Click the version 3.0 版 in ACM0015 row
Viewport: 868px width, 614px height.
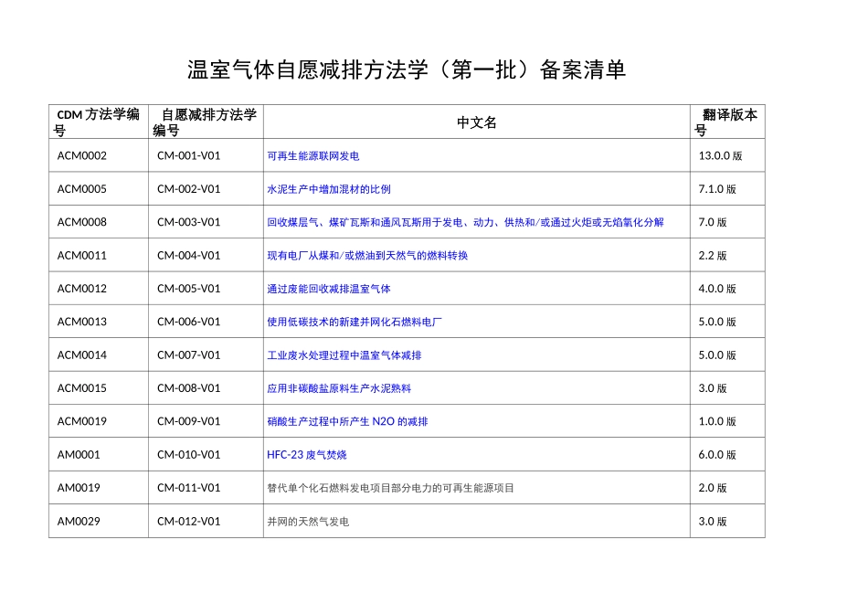713,388
